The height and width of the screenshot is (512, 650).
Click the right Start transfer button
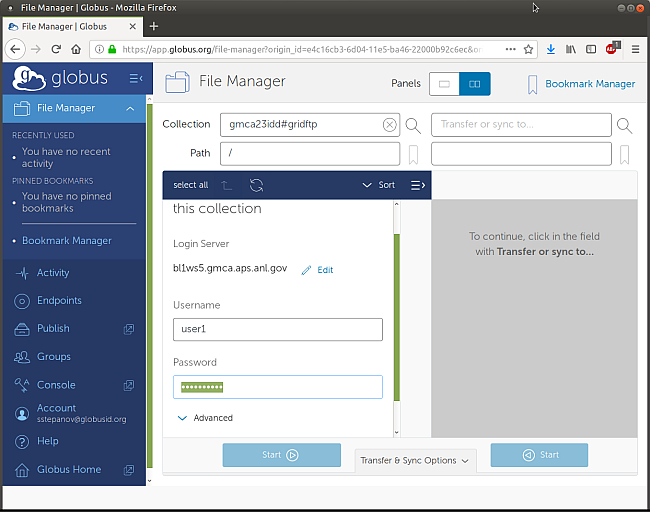[539, 455]
